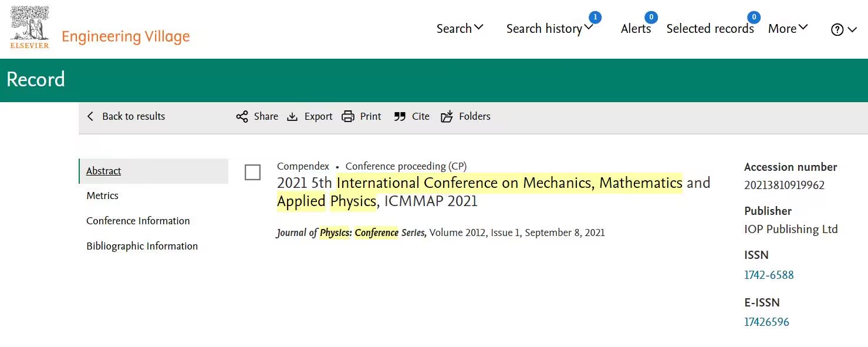Open Alerts
The height and width of the screenshot is (347, 868).
pos(636,29)
